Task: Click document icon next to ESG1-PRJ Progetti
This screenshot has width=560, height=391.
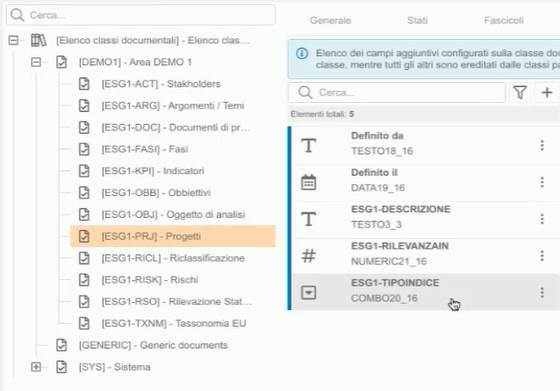Action: click(x=84, y=236)
